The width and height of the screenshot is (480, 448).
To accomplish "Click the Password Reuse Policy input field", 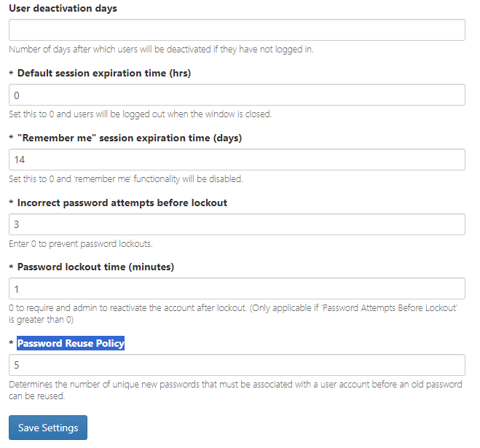I will (x=237, y=365).
